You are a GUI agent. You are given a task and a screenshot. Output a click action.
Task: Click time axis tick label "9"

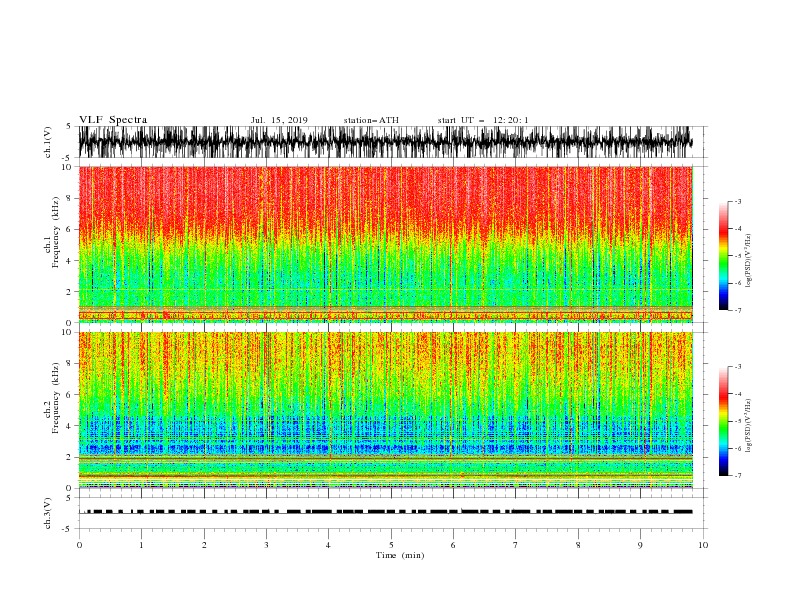tap(640, 545)
